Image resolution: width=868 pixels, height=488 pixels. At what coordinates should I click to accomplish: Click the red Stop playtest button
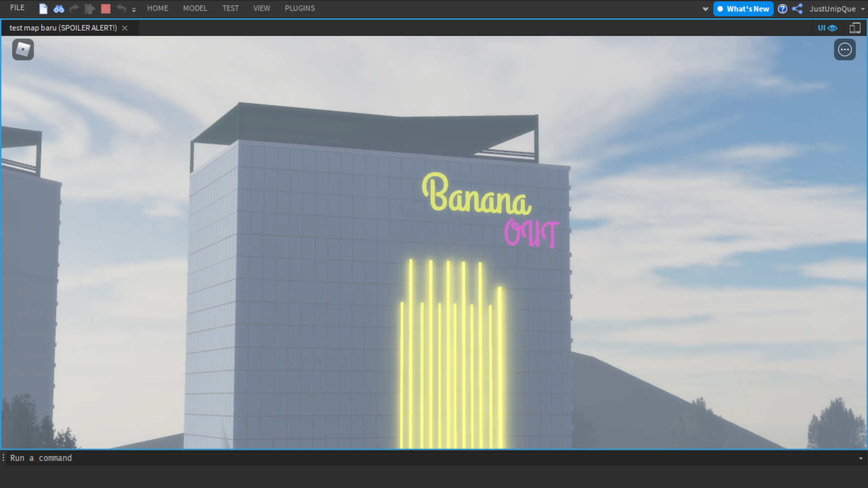(106, 9)
